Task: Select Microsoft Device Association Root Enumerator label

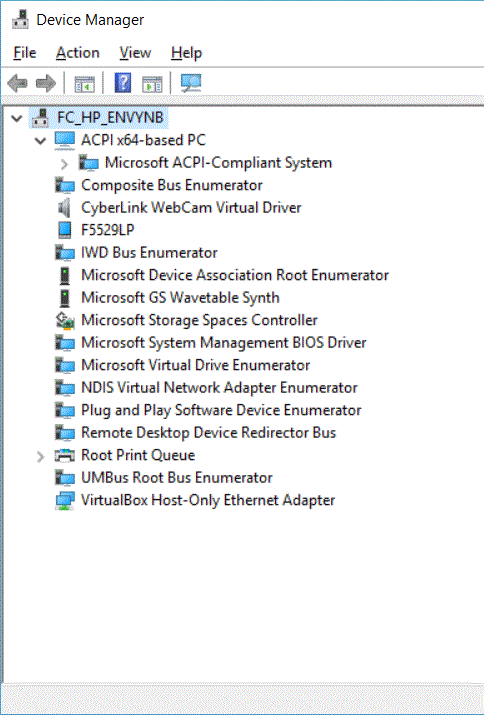Action: (x=235, y=275)
